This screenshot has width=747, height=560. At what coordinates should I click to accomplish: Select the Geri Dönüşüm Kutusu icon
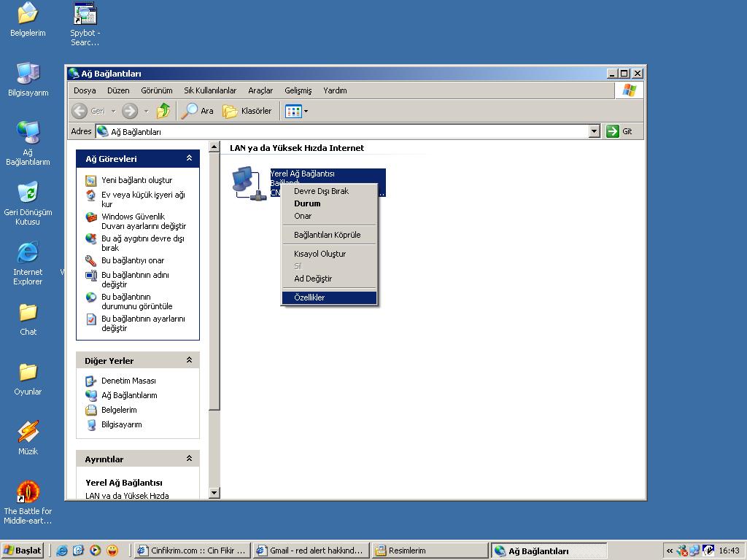[28, 203]
